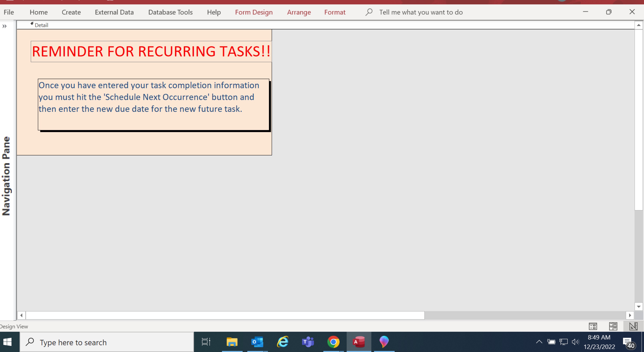Screen dimensions: 644x352
Task: Select the Arrange ribbon tab
Action: click(299, 12)
